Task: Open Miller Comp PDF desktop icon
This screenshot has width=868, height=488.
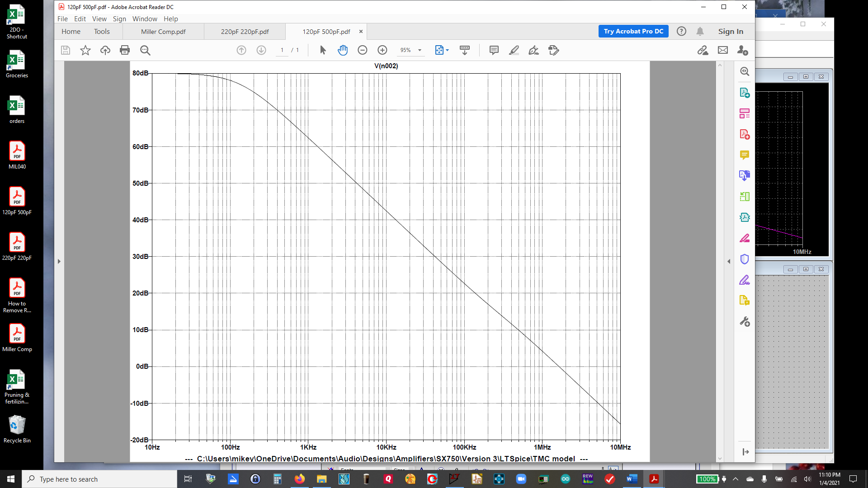Action: (x=17, y=338)
